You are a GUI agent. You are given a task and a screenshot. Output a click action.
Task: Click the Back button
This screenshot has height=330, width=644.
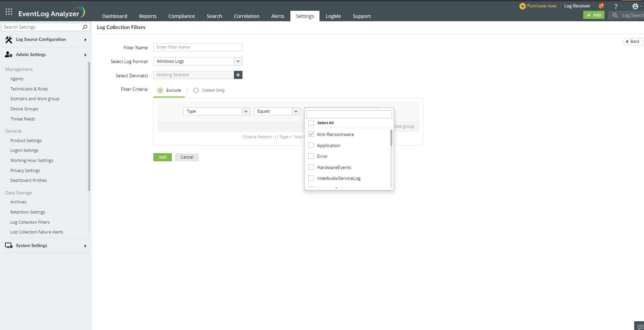pyautogui.click(x=632, y=41)
